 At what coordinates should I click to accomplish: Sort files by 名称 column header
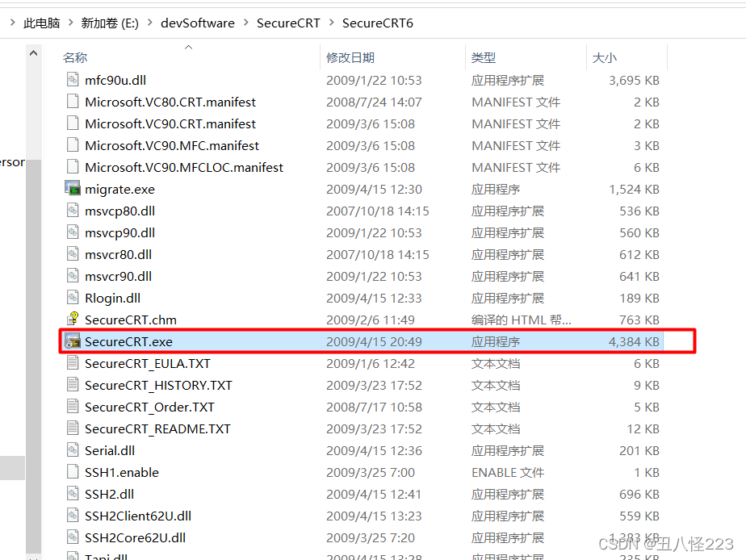coord(75,58)
